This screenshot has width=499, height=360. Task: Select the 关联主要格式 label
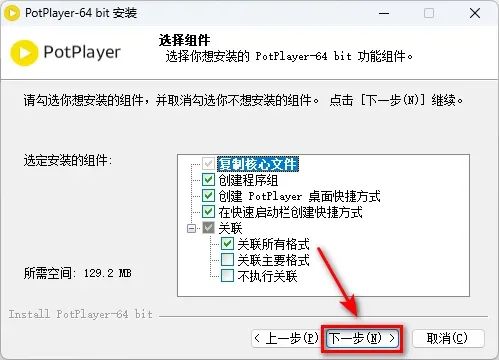[x=273, y=260]
